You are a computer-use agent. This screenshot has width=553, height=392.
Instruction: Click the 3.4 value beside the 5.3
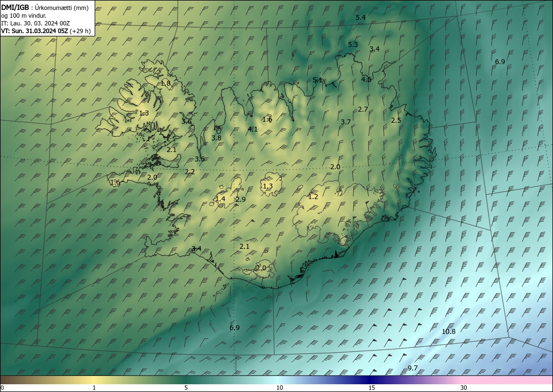374,49
